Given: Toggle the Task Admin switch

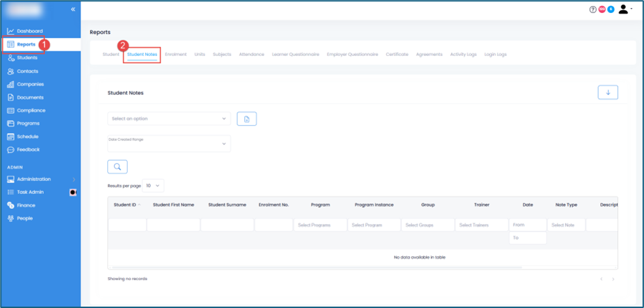Looking at the screenshot, I should point(73,193).
